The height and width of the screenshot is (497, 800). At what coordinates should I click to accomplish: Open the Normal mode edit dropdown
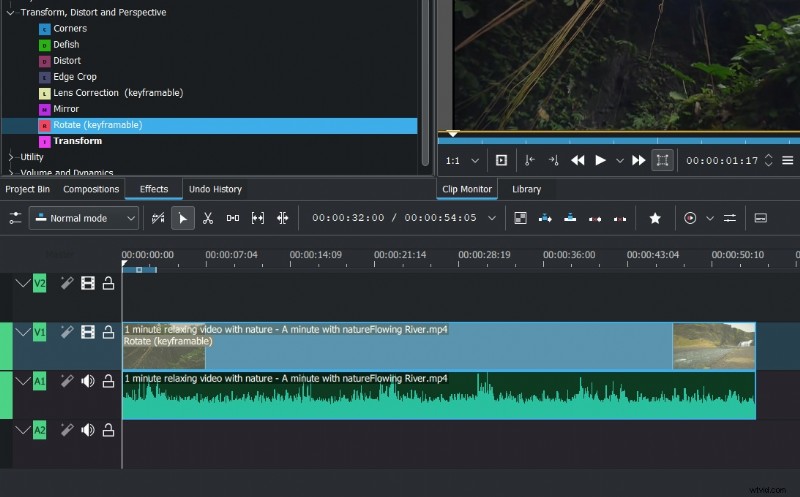coord(84,218)
